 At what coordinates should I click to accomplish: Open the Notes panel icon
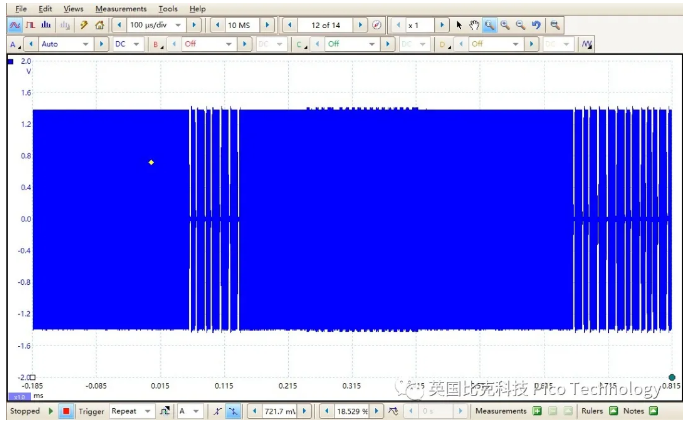point(654,411)
